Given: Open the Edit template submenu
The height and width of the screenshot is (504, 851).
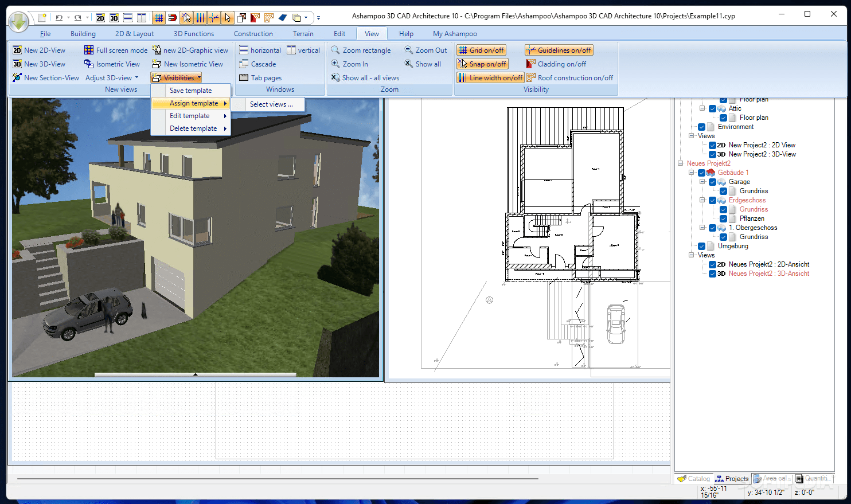Looking at the screenshot, I should pyautogui.click(x=191, y=116).
